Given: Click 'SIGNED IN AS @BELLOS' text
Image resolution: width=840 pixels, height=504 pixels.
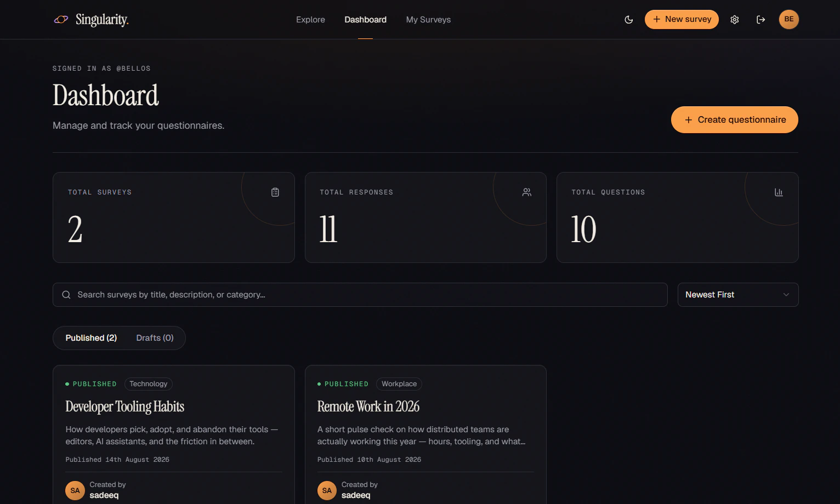Looking at the screenshot, I should 101,68.
